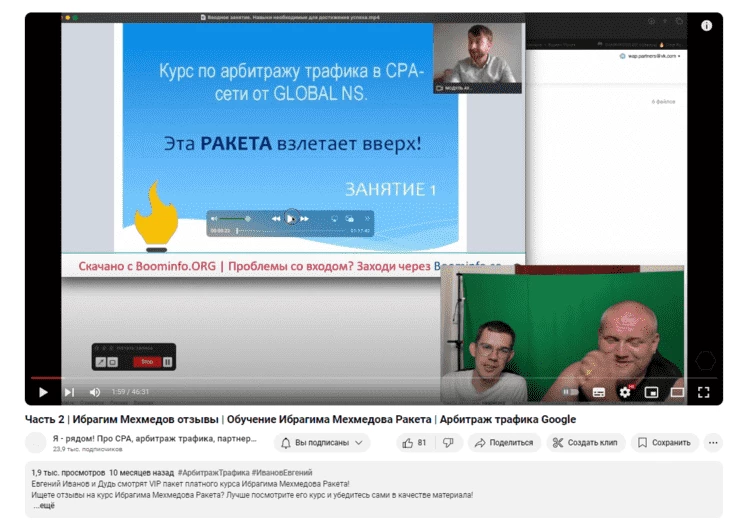Toggle theater mode view

point(677,393)
